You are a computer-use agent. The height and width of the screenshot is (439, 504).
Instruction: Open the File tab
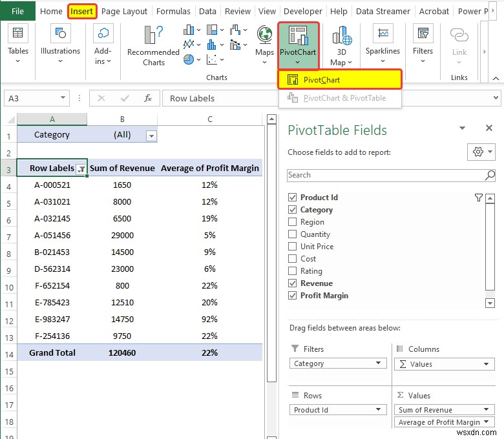17,11
